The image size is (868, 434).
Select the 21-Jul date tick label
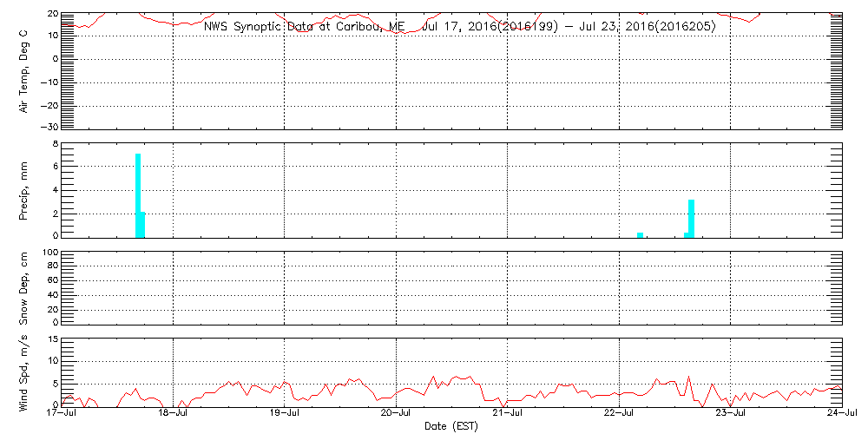click(x=508, y=415)
